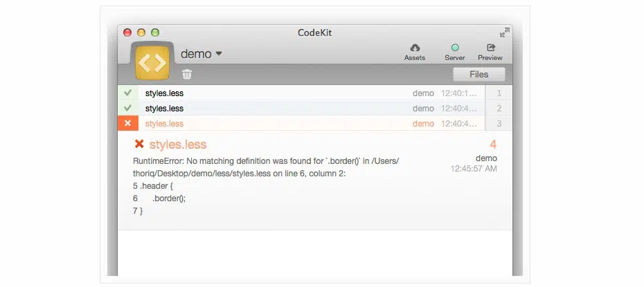
Task: Expand the demo project dropdown
Action: tap(219, 53)
